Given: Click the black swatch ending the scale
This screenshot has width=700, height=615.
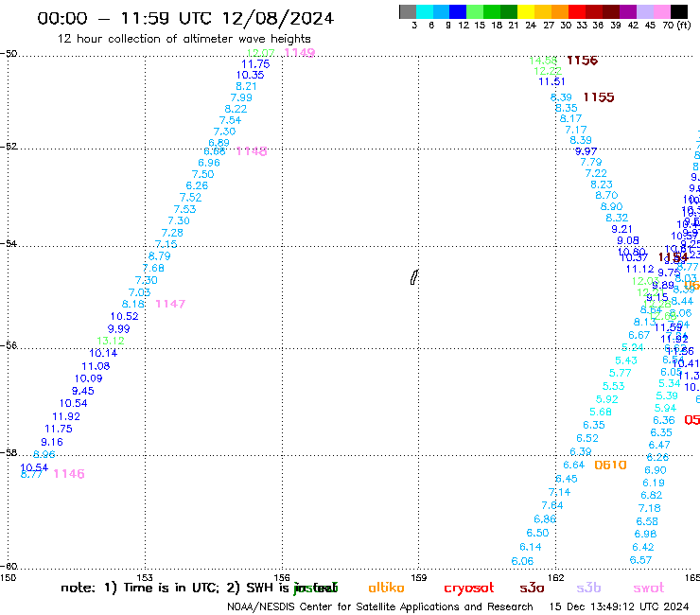Looking at the screenshot, I should click(x=678, y=11).
